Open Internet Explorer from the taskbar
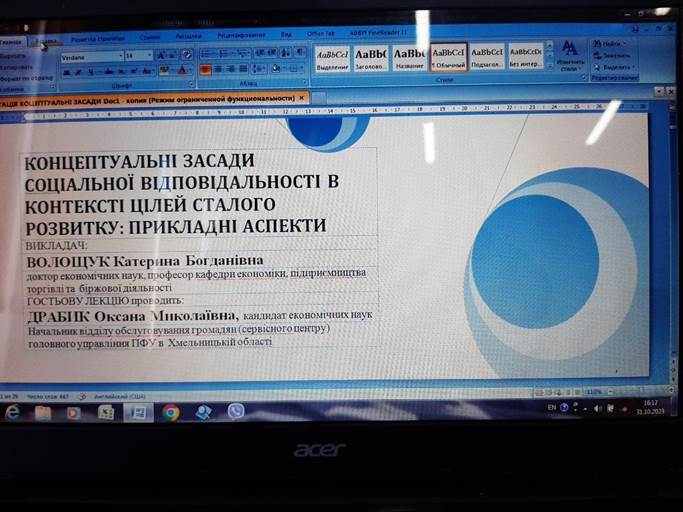Viewport: 683px width, 512px height. pyautogui.click(x=12, y=412)
